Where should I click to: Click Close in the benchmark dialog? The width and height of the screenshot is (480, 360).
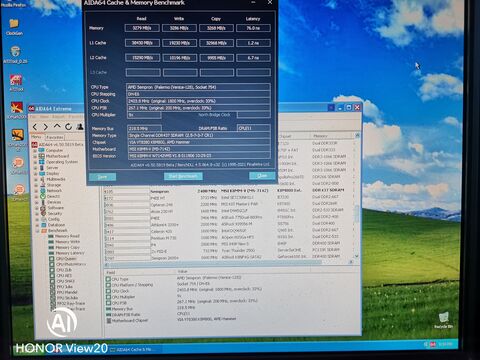coord(262,176)
